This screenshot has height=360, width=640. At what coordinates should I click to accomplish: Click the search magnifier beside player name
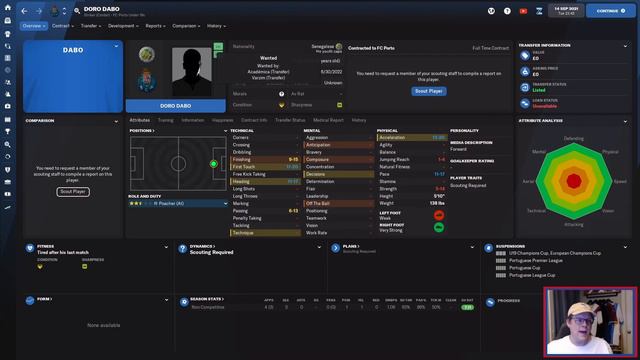point(77,11)
